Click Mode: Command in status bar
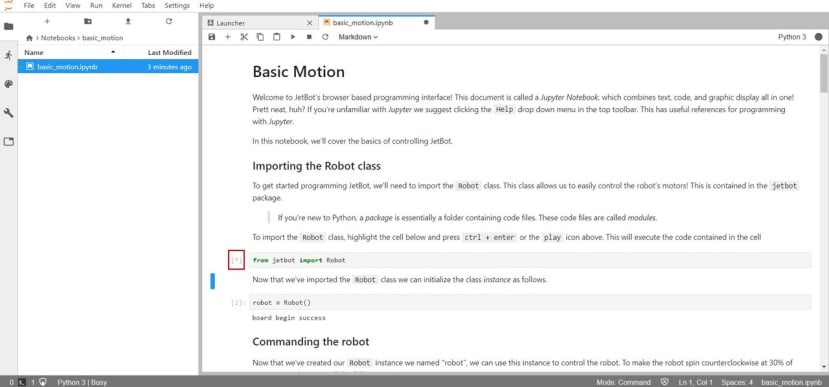The height and width of the screenshot is (387, 829). click(x=623, y=382)
